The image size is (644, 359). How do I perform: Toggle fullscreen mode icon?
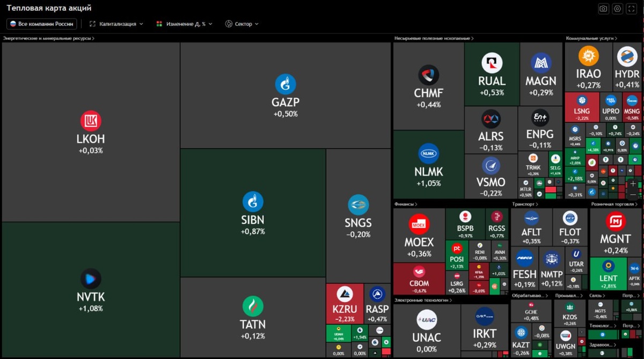click(x=632, y=9)
